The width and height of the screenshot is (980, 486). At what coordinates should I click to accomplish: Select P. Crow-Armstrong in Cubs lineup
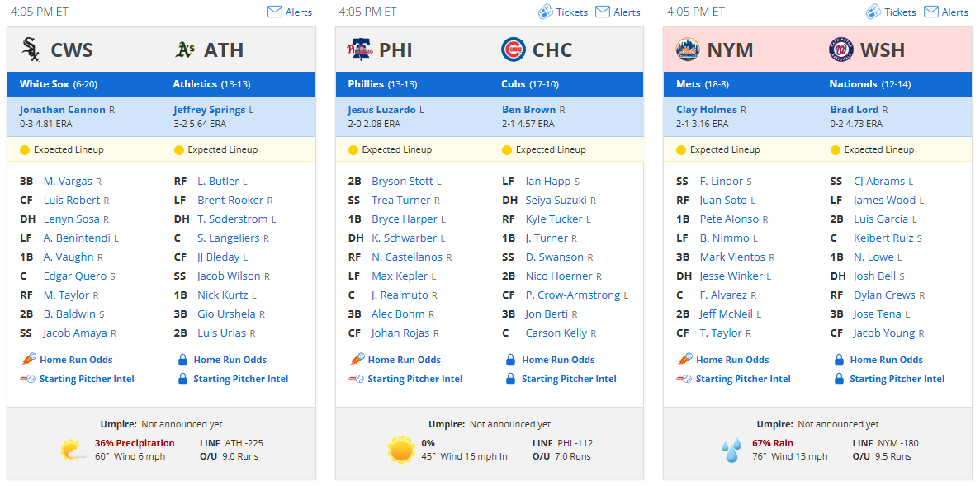coord(573,295)
